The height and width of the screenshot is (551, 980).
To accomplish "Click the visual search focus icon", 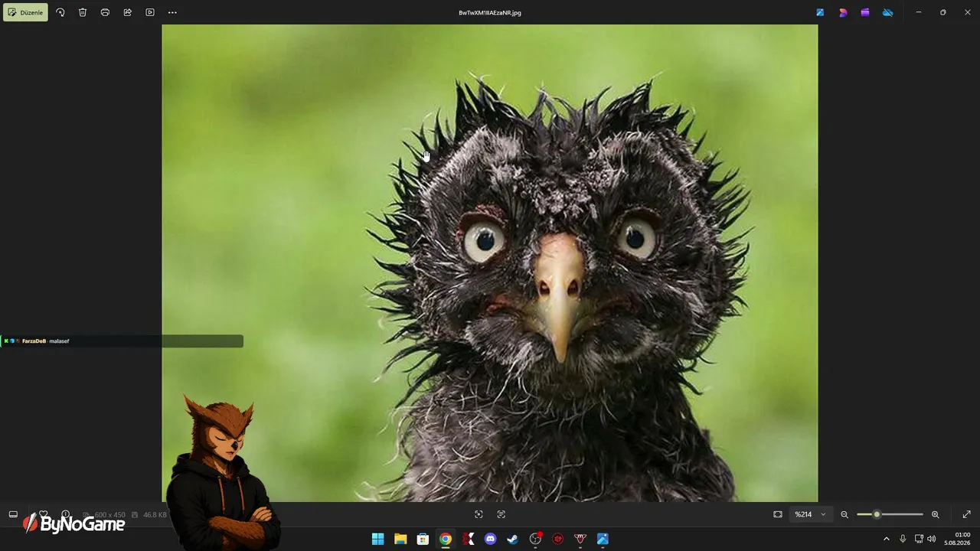I will pos(479,514).
